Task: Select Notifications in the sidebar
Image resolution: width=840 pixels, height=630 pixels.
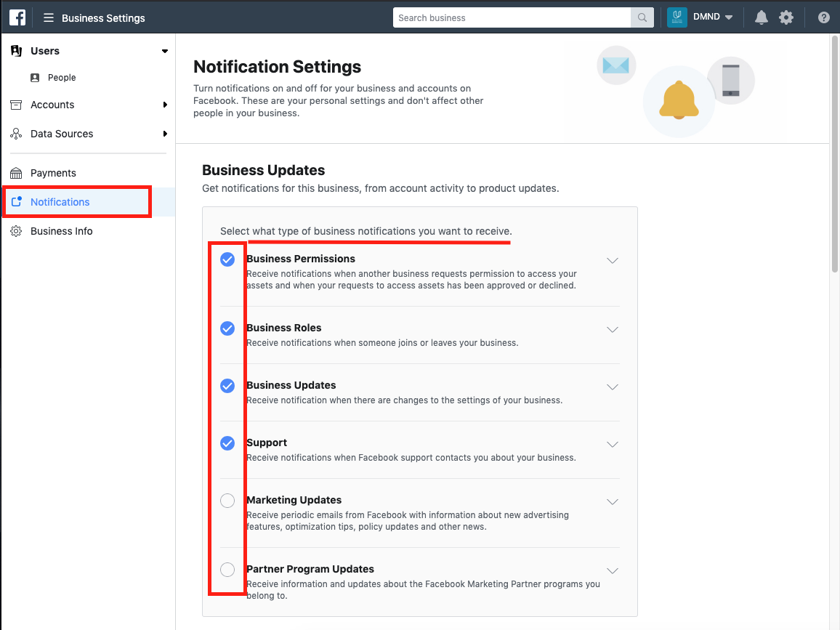Action: click(60, 202)
